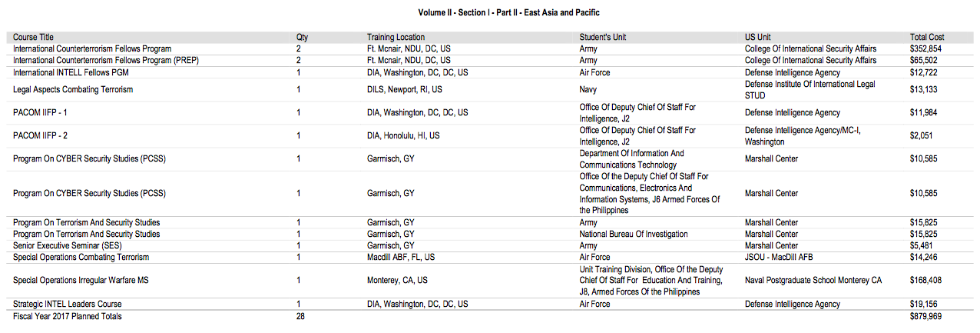This screenshot has width=980, height=333.
Task: Click the East Asia and Pacific page title
Action: 508,13
